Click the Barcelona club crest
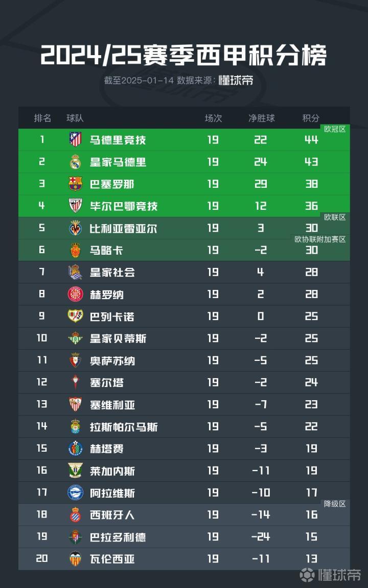Image resolution: width=368 pixels, height=588 pixels. [75, 184]
